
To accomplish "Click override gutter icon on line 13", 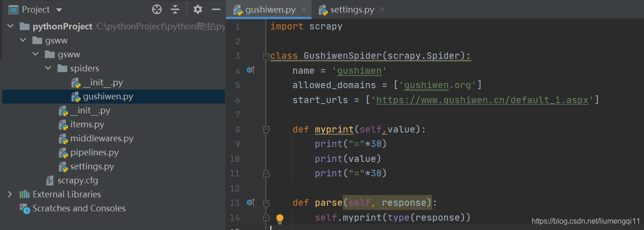I will (251, 202).
